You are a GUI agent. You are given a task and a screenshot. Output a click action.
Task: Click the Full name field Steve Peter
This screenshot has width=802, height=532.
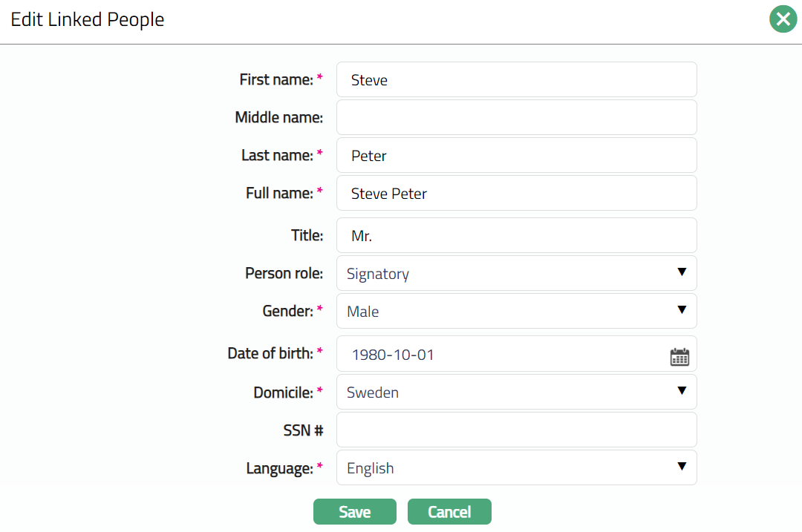pos(516,193)
